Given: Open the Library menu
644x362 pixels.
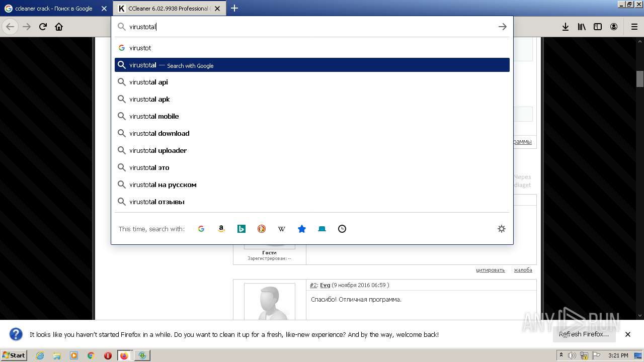Looking at the screenshot, I should click(x=582, y=27).
